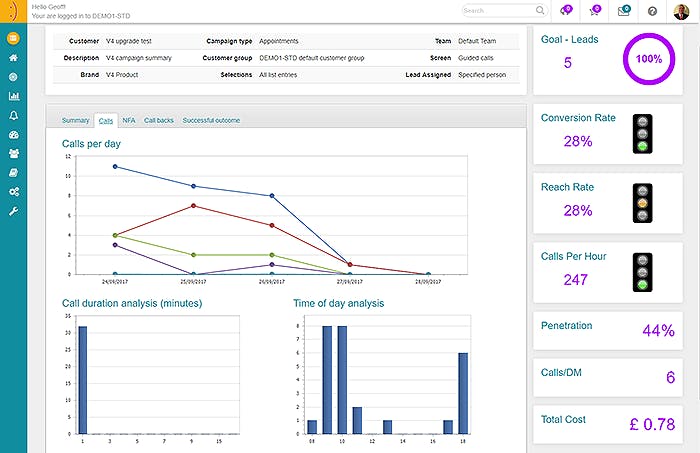
Task: Click DEMO1-STD default customer group value
Action: (312, 58)
